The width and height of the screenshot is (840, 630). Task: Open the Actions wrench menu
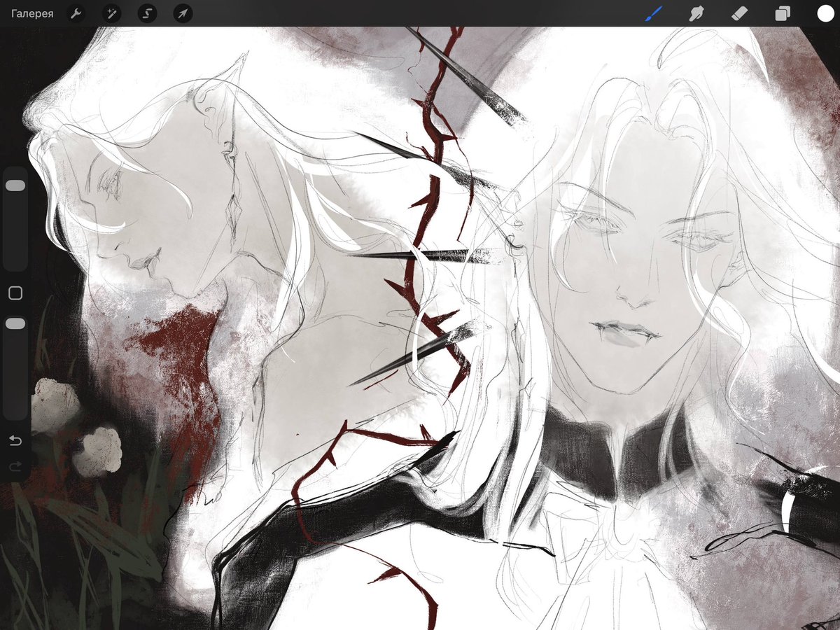click(76, 13)
